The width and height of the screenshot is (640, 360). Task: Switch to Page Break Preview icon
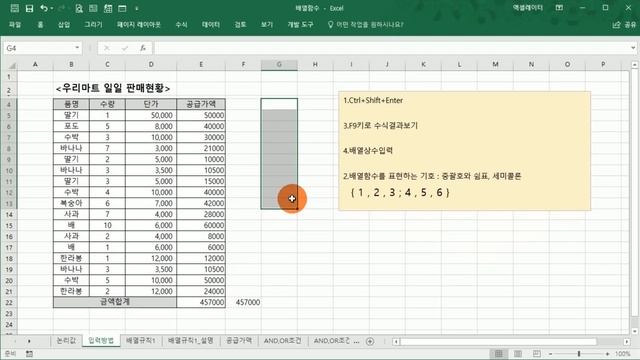tap(536, 354)
